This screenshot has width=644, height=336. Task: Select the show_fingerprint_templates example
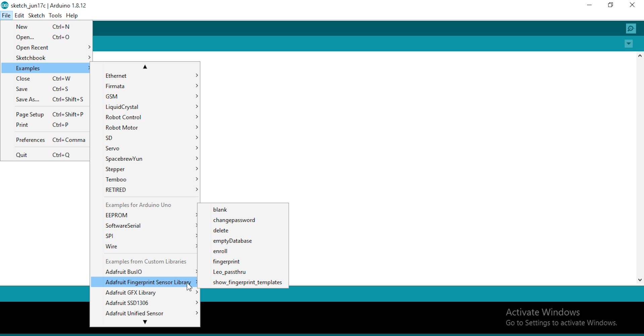[248, 282]
